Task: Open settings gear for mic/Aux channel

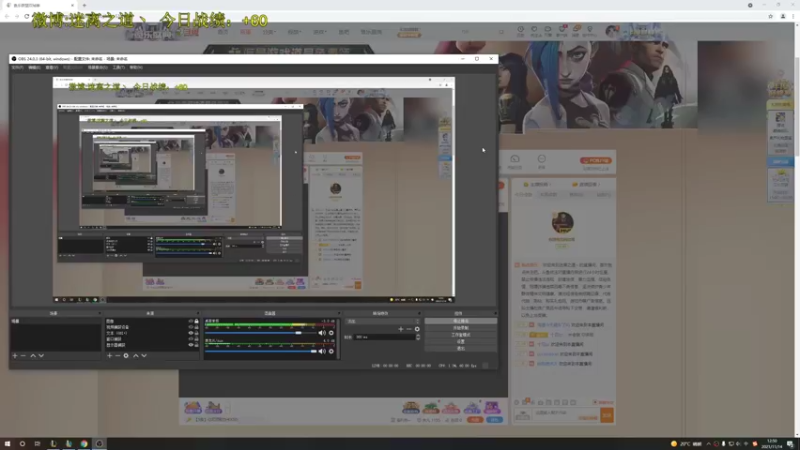Action: [331, 352]
